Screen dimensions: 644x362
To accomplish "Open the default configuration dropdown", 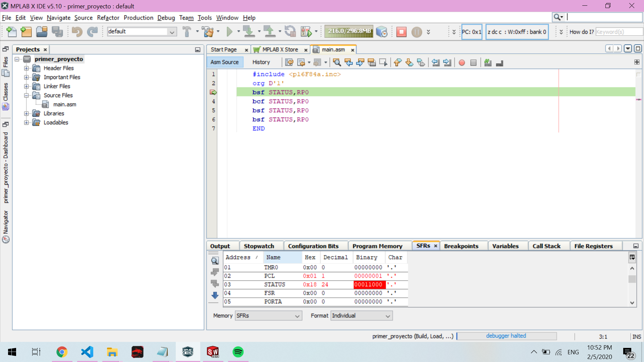I will [x=172, y=32].
